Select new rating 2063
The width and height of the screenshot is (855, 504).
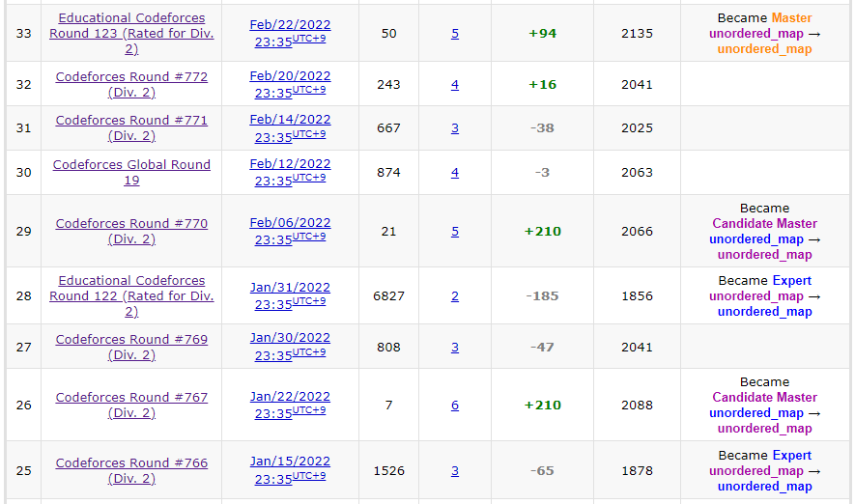[637, 172]
